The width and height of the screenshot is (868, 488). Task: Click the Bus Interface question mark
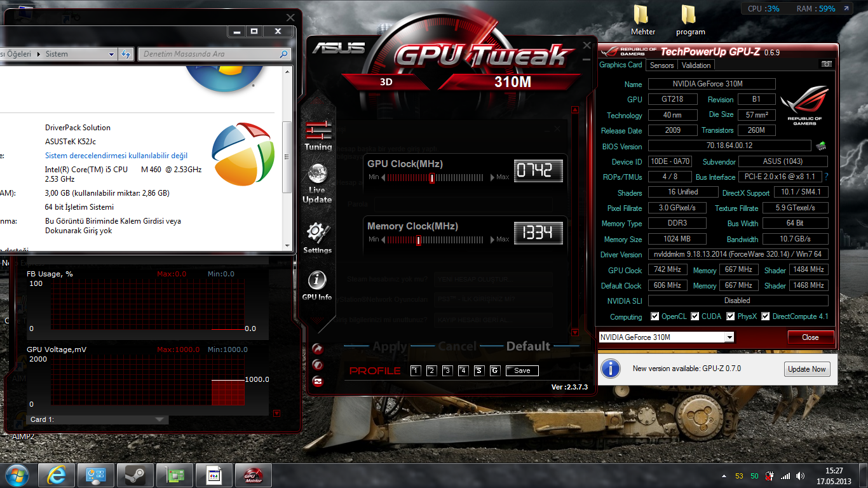827,177
